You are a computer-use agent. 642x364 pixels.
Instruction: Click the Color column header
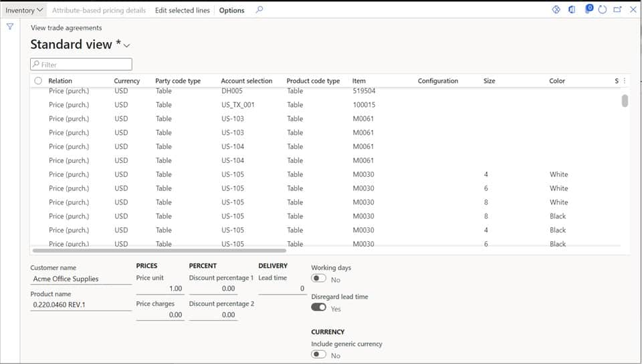[x=557, y=81]
